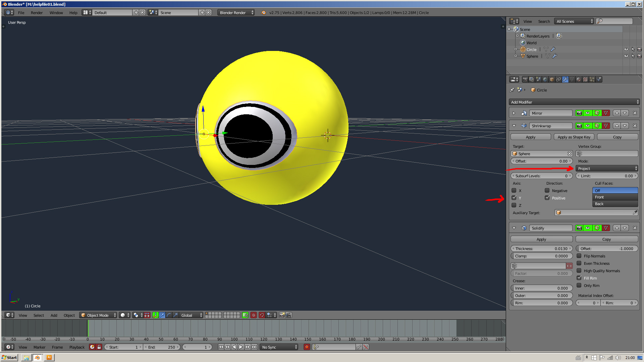This screenshot has width=644, height=362.
Task: Enable the Negative direction checkbox
Action: point(547,191)
